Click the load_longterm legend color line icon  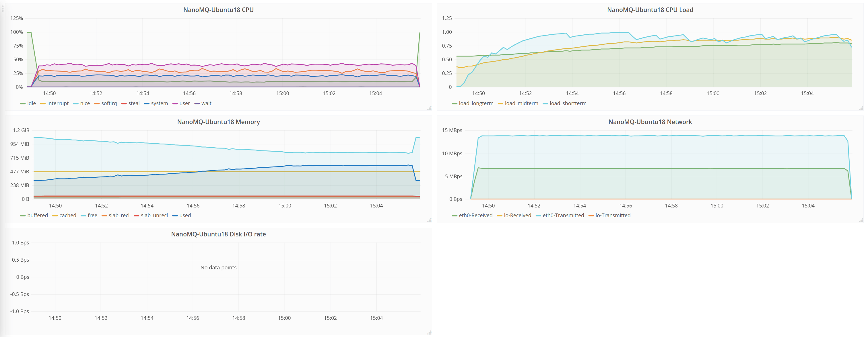point(455,104)
